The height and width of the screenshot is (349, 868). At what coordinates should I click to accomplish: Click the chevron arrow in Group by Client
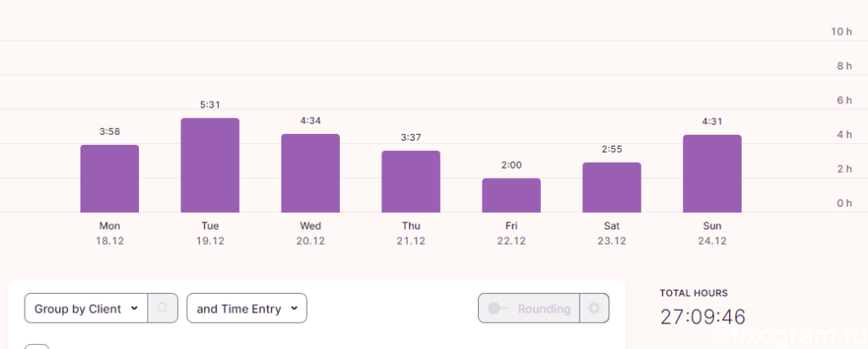click(x=134, y=308)
